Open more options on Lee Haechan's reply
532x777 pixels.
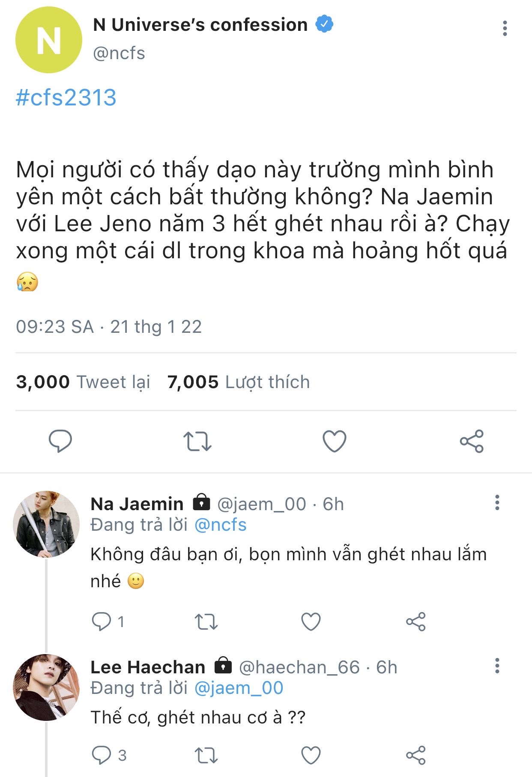point(497,666)
